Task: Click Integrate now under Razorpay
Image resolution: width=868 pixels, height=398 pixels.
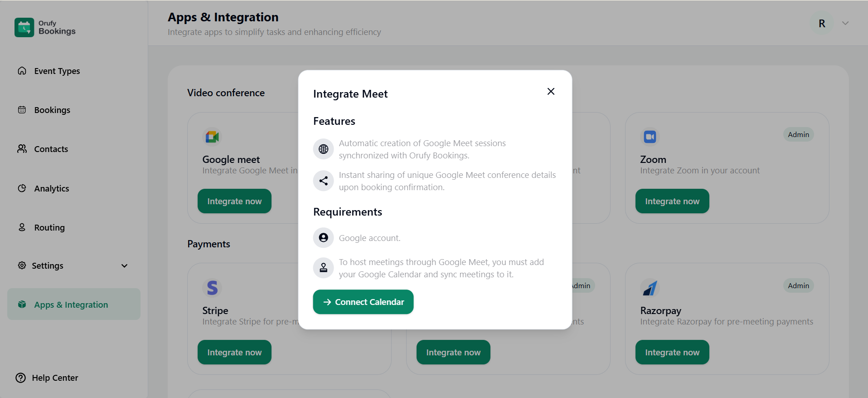Action: click(672, 352)
